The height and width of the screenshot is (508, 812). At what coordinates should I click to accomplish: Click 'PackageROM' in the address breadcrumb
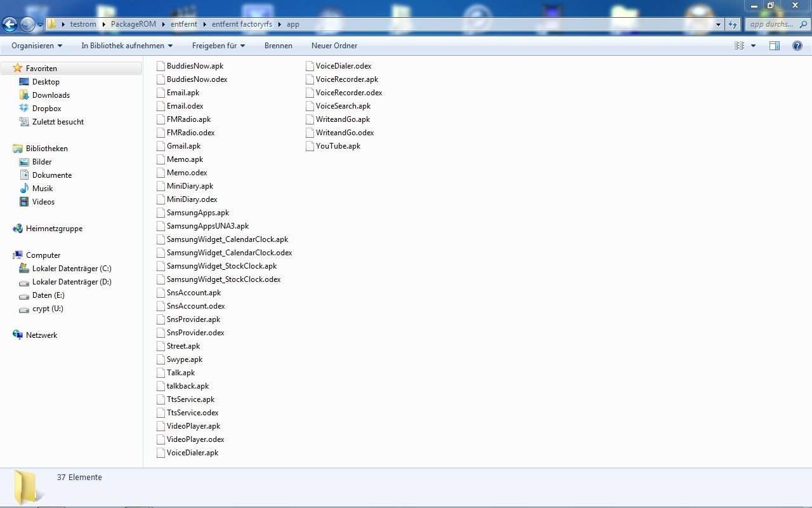[x=133, y=24]
